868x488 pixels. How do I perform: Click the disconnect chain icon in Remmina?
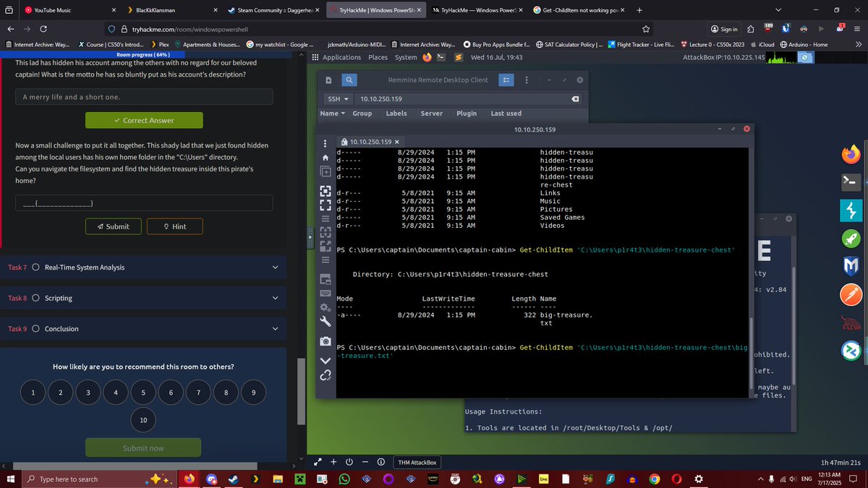pyautogui.click(x=325, y=375)
